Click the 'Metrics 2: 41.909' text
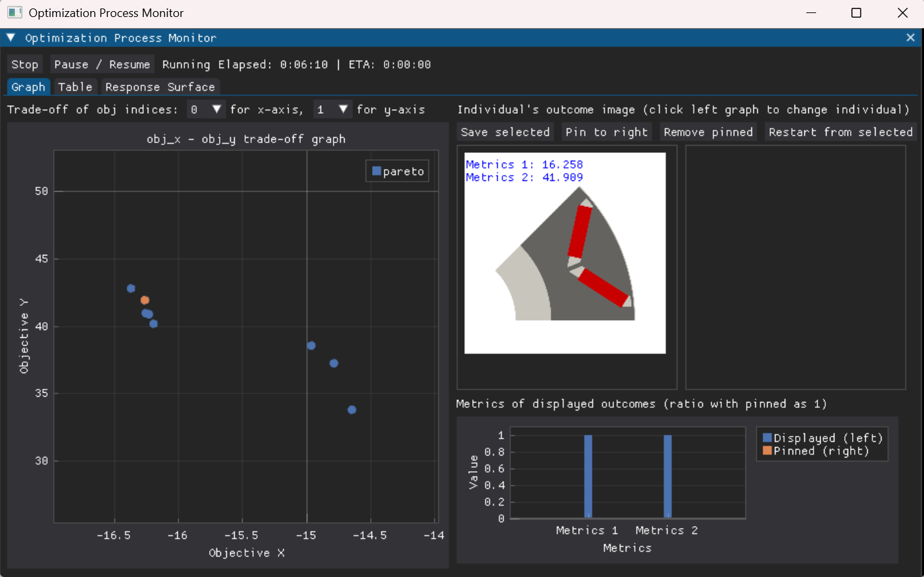This screenshot has height=577, width=924. pyautogui.click(x=524, y=177)
